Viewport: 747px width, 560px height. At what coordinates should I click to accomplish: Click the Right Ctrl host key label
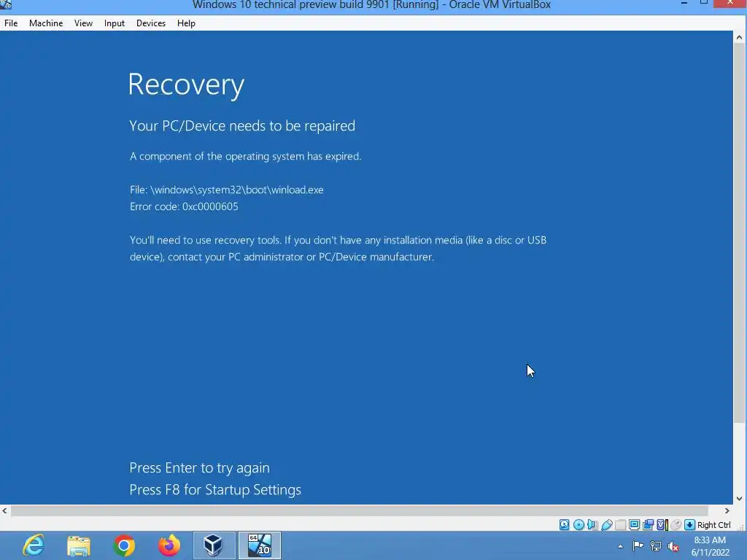pos(713,525)
